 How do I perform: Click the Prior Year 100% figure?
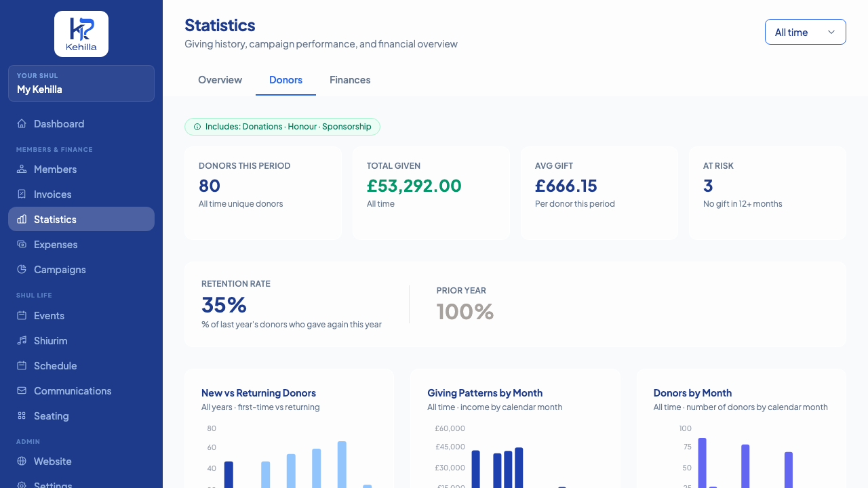(x=465, y=312)
